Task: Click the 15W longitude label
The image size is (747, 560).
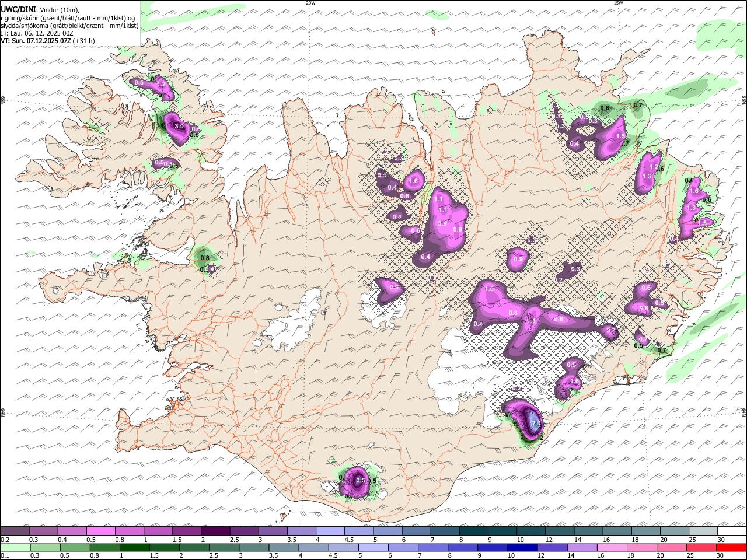Action: pos(618,3)
